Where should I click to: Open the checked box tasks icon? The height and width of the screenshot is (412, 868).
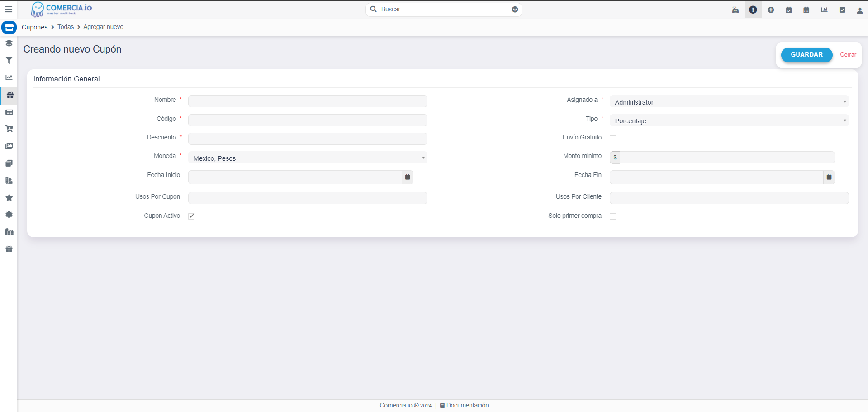click(x=842, y=10)
